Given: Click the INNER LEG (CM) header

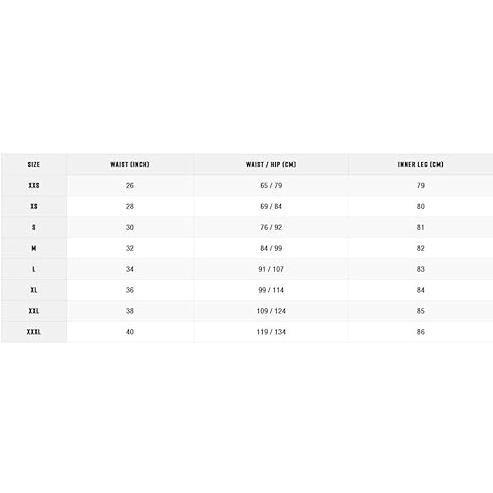Looking at the screenshot, I should pos(420,164).
